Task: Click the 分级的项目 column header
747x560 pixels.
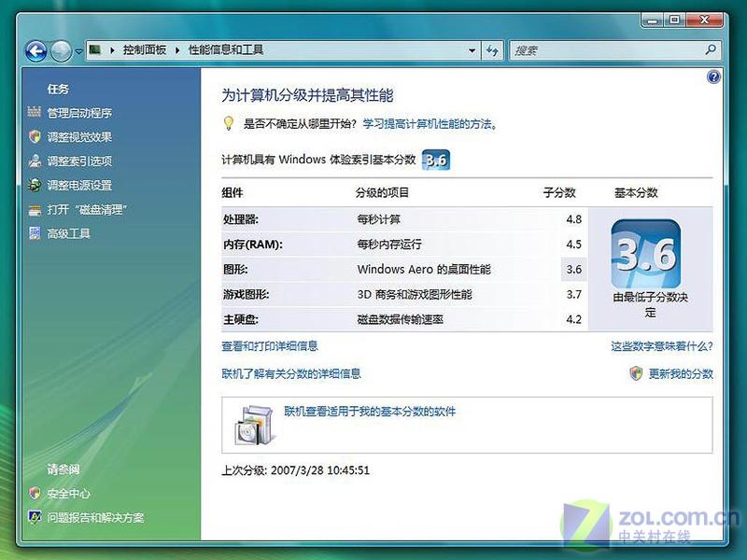Action: (x=382, y=193)
